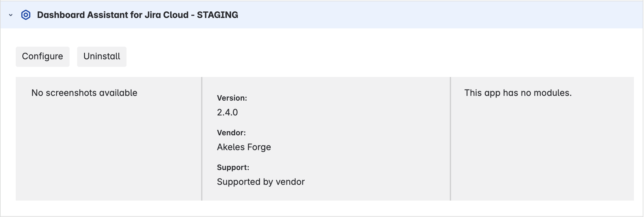The height and width of the screenshot is (217, 644).
Task: Click the divider before the modules panel
Action: [x=450, y=139]
